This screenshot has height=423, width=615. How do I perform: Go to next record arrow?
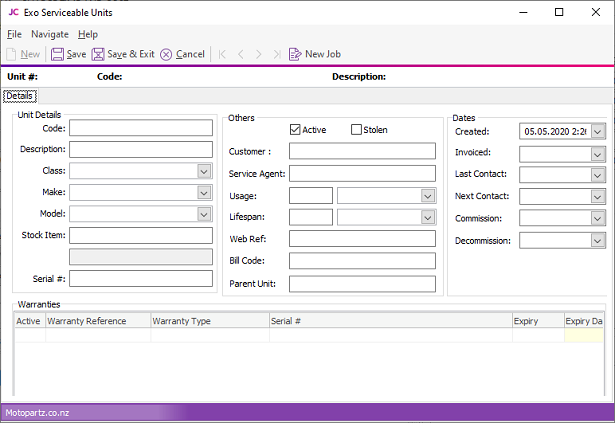pyautogui.click(x=258, y=54)
